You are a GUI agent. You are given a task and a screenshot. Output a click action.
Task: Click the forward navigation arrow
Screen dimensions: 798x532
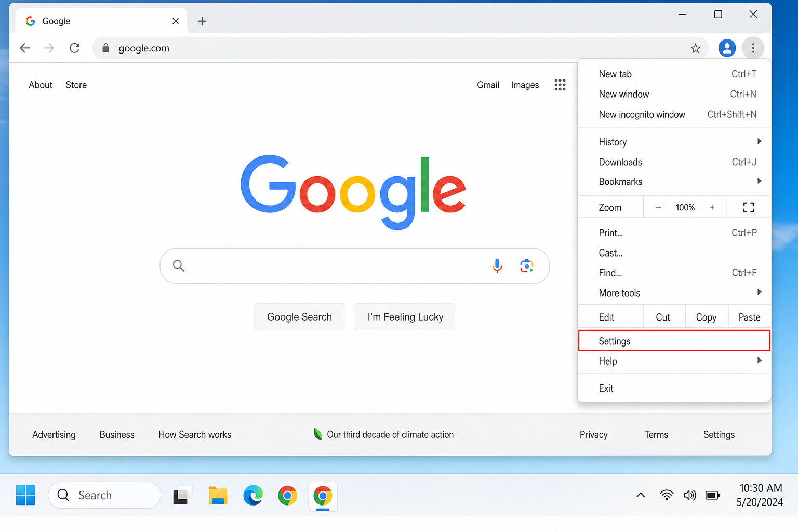tap(49, 48)
